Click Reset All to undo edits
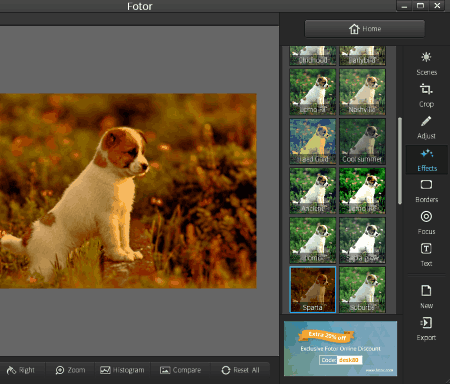450x384 pixels. [240, 370]
